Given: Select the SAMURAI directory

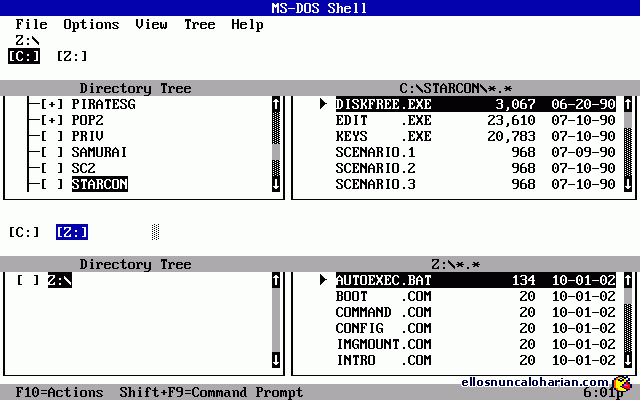Looking at the screenshot, I should click(99, 152).
